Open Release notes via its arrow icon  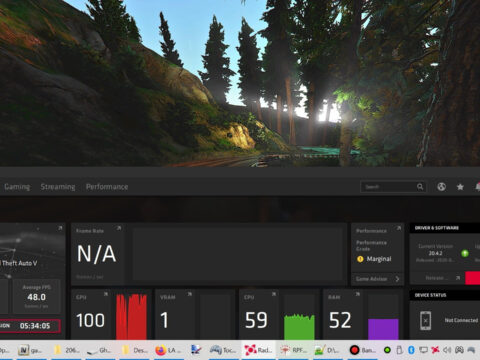(458, 278)
